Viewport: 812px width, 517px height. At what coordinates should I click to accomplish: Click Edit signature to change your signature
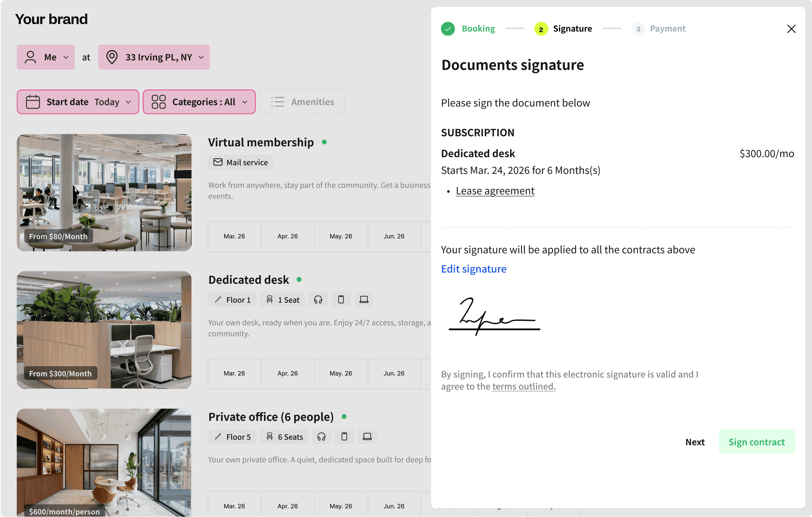point(474,269)
